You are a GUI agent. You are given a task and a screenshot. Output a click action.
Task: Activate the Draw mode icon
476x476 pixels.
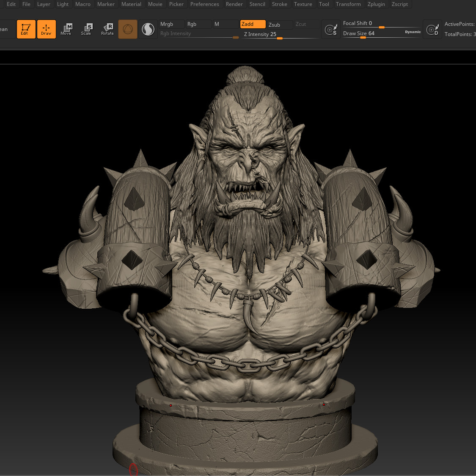tap(46, 29)
